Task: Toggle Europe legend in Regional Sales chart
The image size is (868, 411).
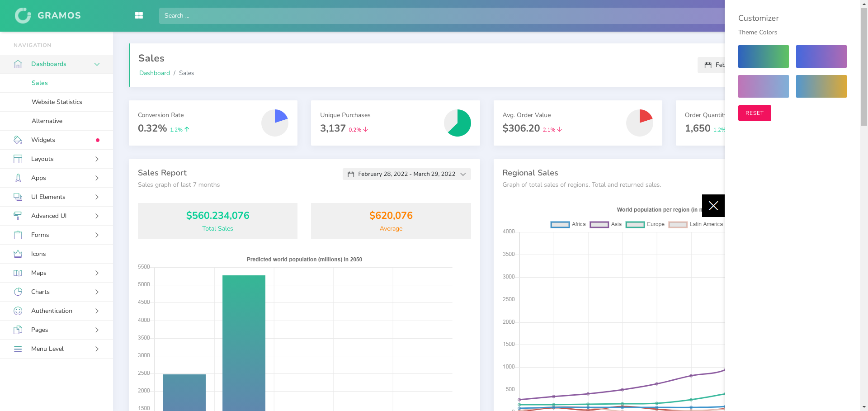Action: (x=645, y=224)
